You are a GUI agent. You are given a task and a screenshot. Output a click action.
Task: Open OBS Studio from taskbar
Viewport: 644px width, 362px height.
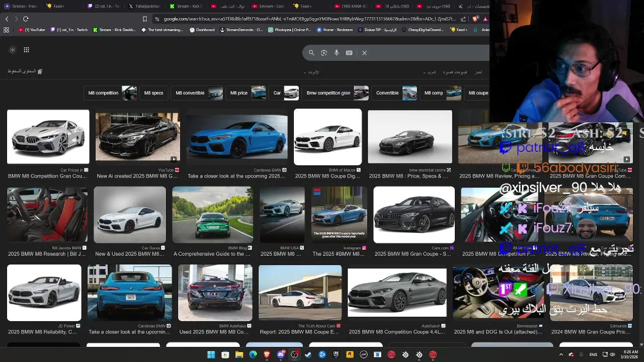[x=295, y=354]
